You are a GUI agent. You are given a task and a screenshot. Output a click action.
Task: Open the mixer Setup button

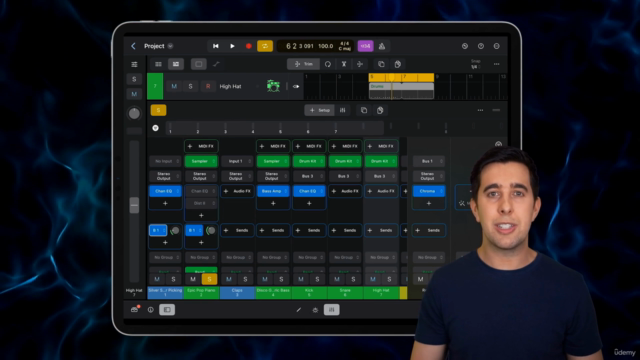(x=320, y=110)
